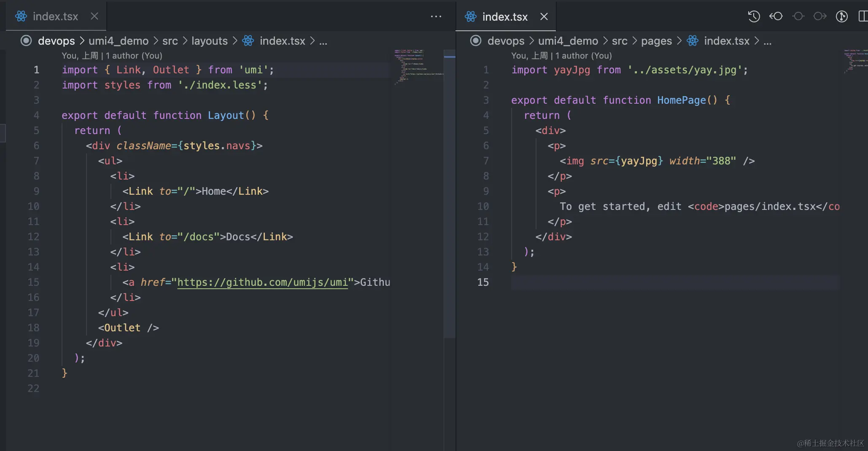
Task: Click left editor vertical scrollbar
Action: coord(450,194)
